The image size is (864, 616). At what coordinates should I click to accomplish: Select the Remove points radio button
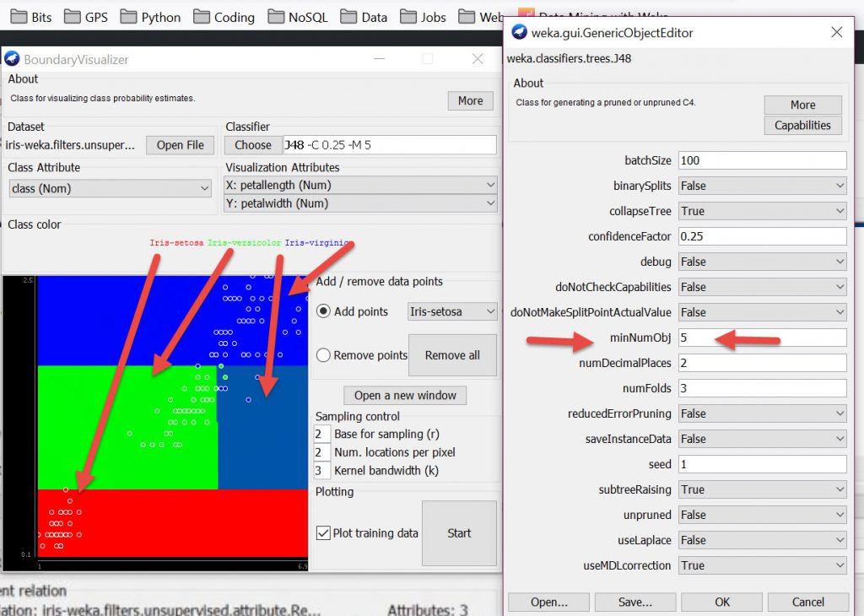pos(323,355)
